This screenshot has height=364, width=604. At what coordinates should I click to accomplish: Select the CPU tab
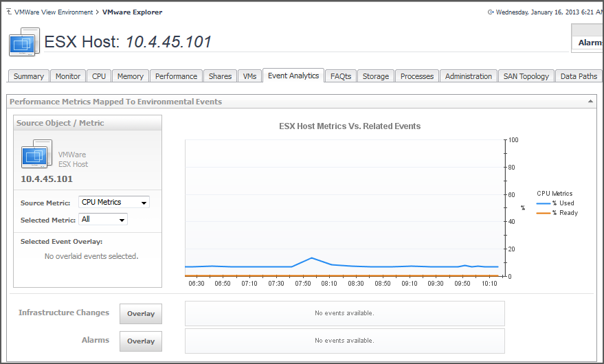click(x=99, y=76)
